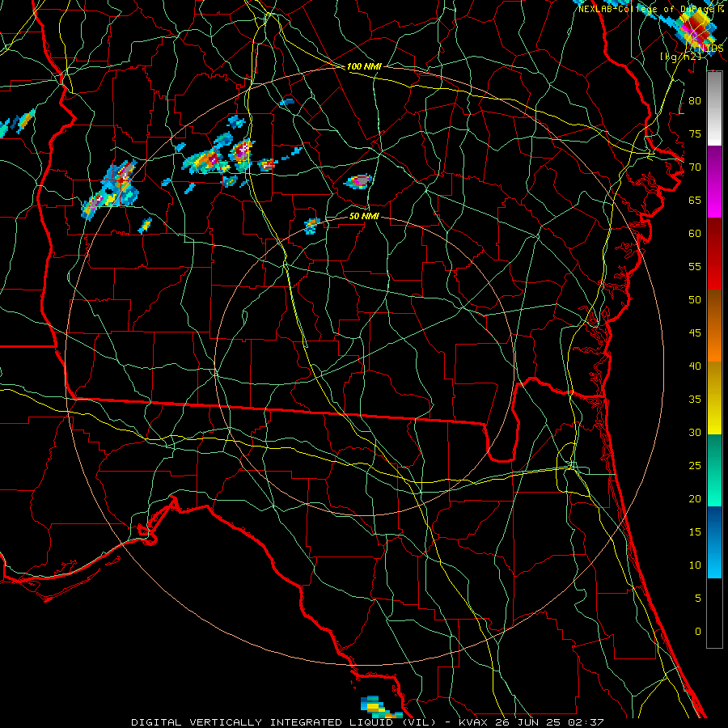Select the 10 value on the scale
Image resolution: width=728 pixels, height=728 pixels.
tap(695, 565)
